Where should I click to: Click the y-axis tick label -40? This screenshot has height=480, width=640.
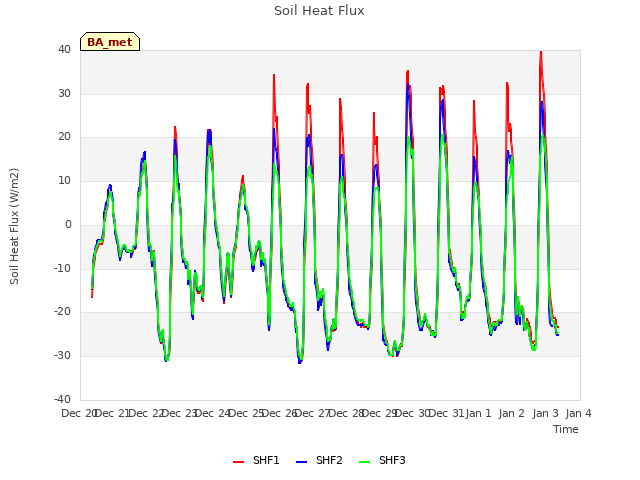tap(63, 399)
